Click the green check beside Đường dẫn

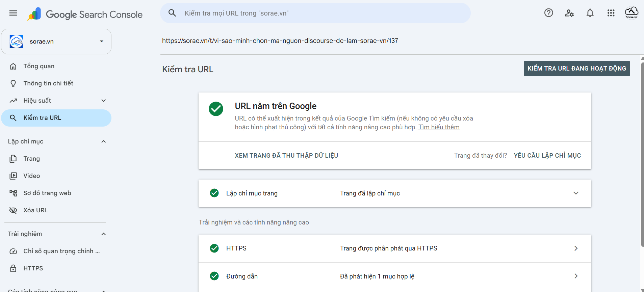(x=214, y=276)
